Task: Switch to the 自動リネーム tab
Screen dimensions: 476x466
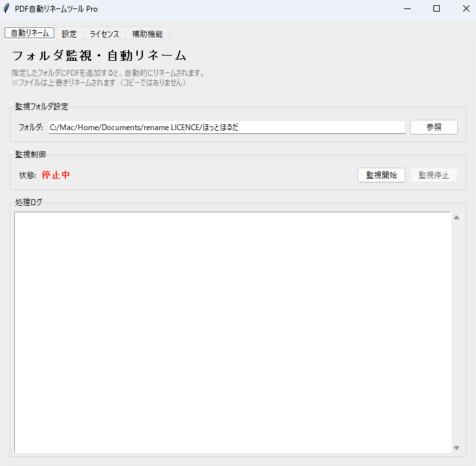Action: pyautogui.click(x=30, y=34)
